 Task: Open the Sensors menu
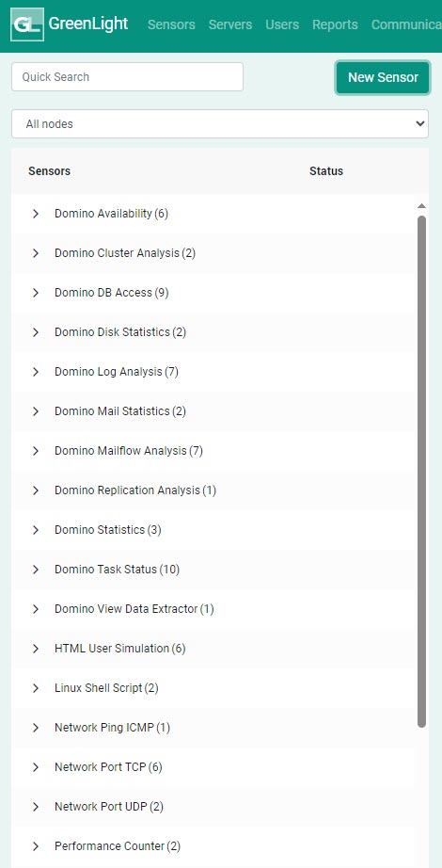tap(171, 24)
